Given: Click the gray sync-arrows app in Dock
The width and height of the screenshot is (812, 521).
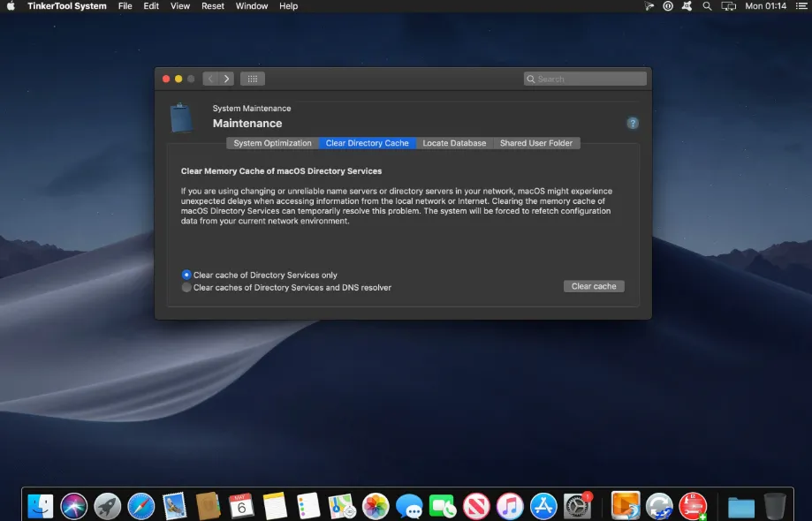Looking at the screenshot, I should tap(659, 506).
